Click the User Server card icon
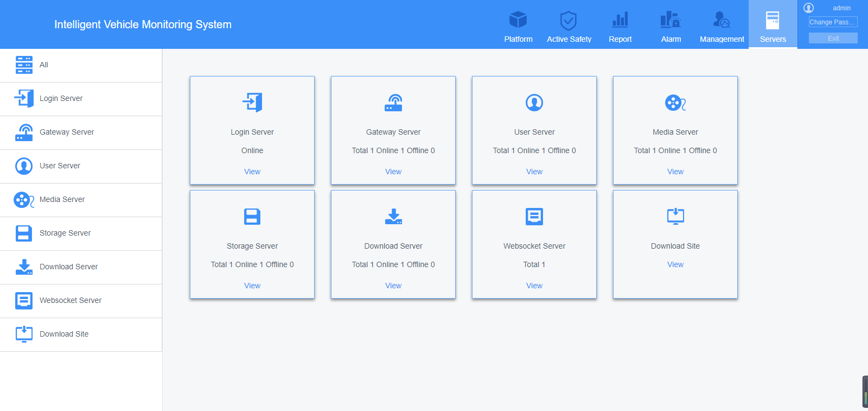The width and height of the screenshot is (868, 411). coord(534,103)
